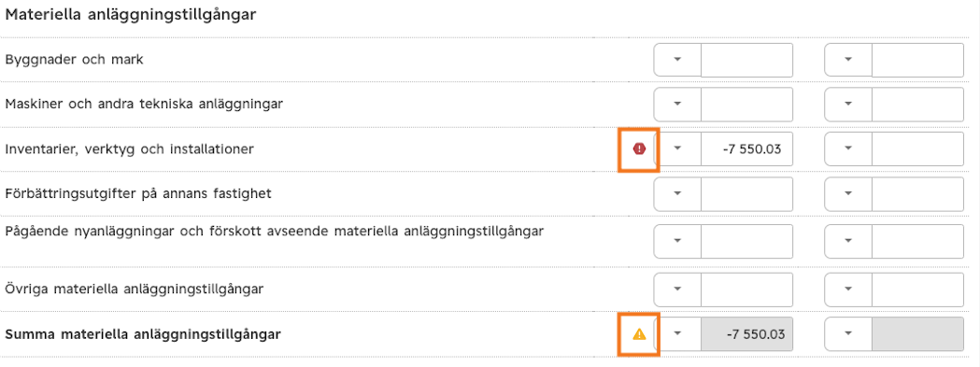Open second-column dropdown in Inventarier, verktyg row
Image resolution: width=980 pixels, height=367 pixels.
(848, 148)
